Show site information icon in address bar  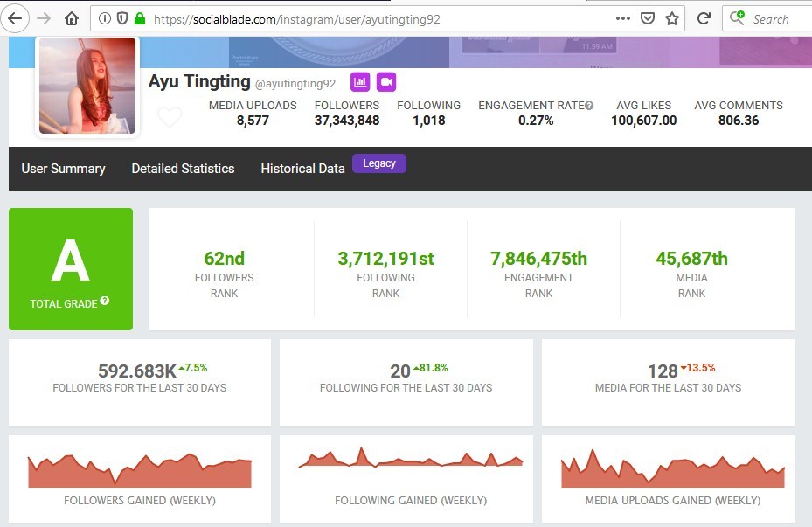[105, 19]
